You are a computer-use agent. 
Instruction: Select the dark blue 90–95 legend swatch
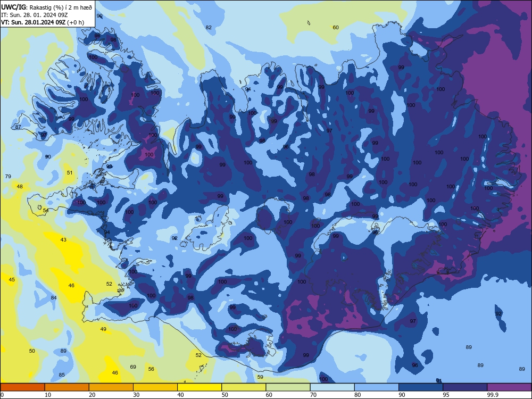click(x=421, y=387)
